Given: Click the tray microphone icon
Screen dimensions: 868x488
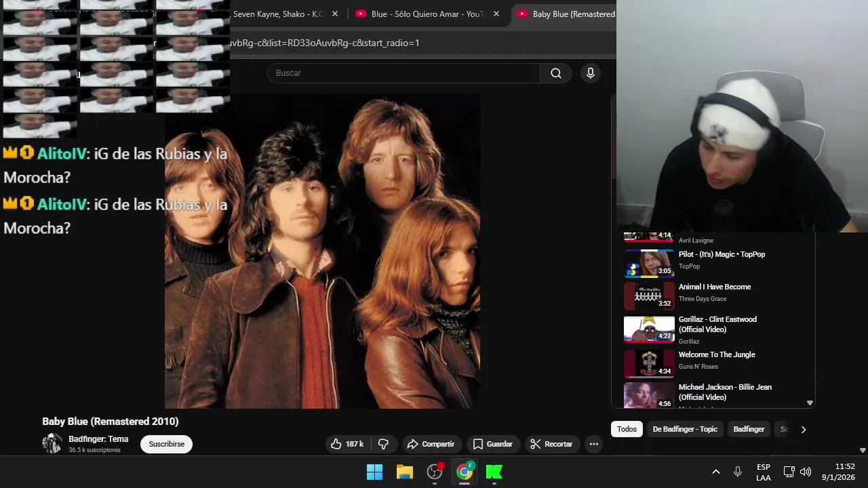Looking at the screenshot, I should point(738,472).
